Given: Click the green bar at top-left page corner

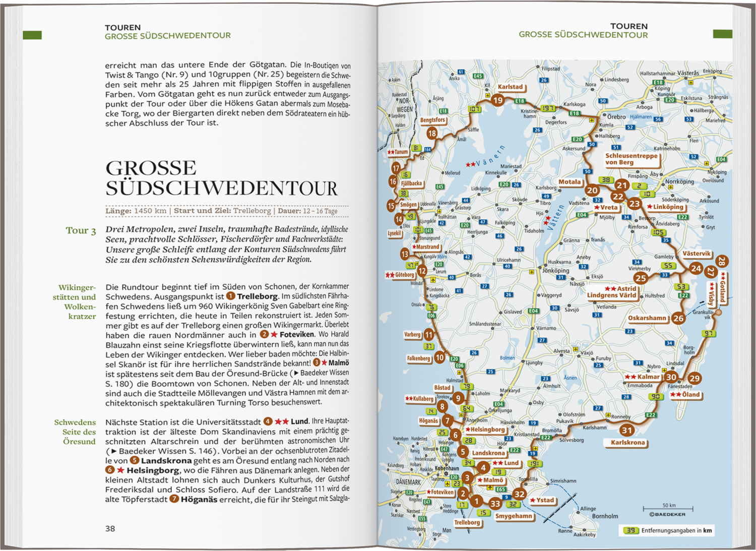Looking at the screenshot, I should (32, 35).
